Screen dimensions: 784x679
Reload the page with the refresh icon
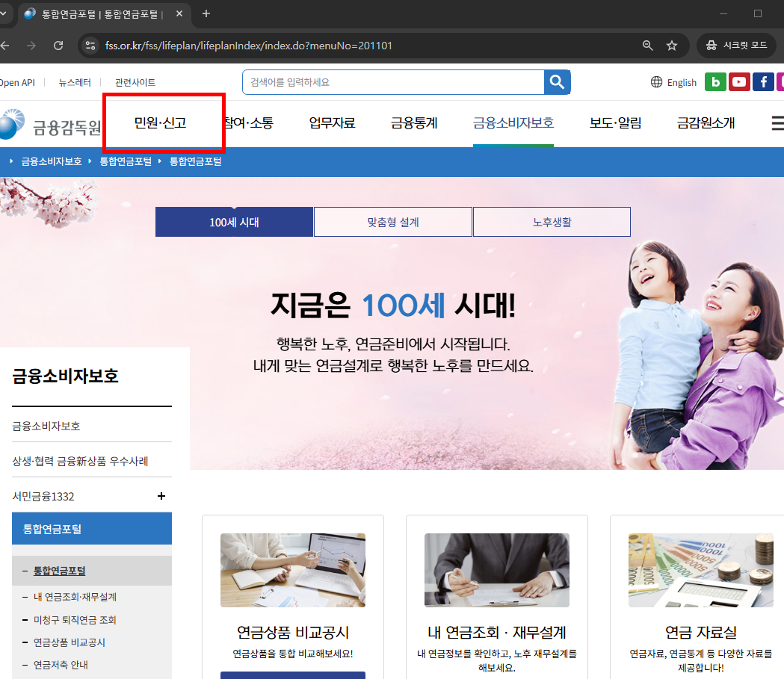tap(58, 45)
